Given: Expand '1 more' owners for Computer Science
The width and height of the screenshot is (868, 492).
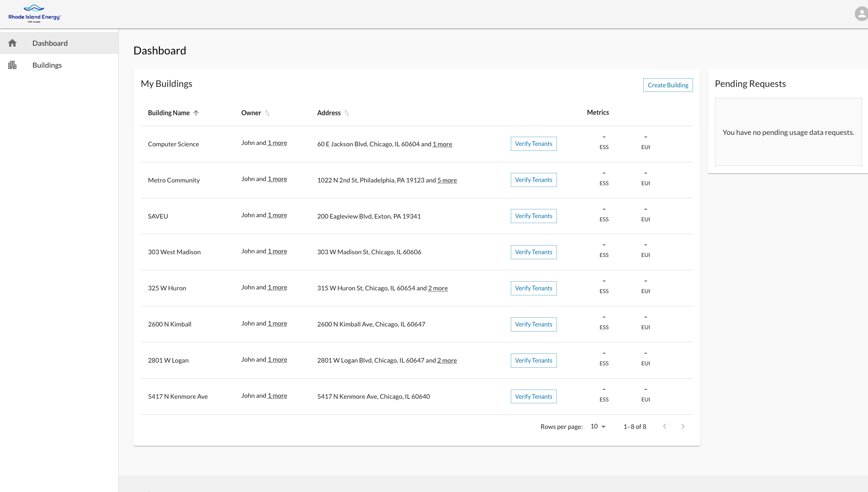Looking at the screenshot, I should [277, 143].
